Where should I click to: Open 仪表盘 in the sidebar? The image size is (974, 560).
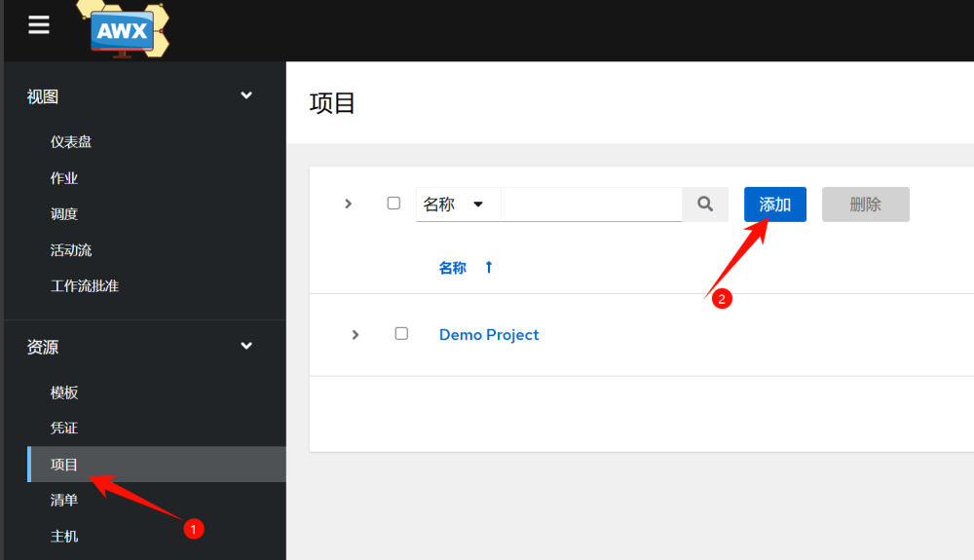click(71, 141)
